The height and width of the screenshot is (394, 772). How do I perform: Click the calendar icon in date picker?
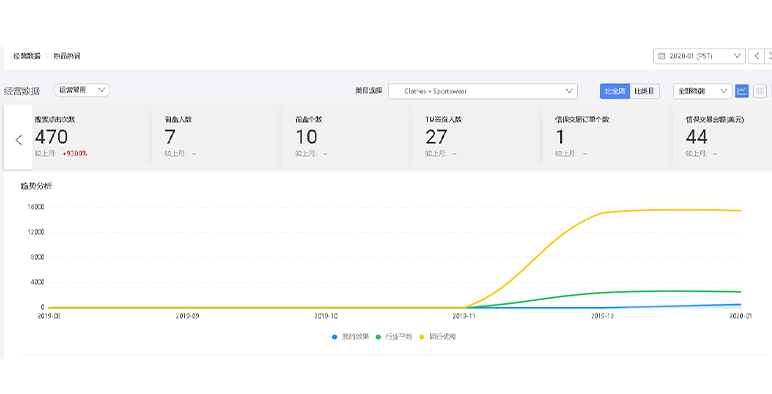click(x=661, y=56)
